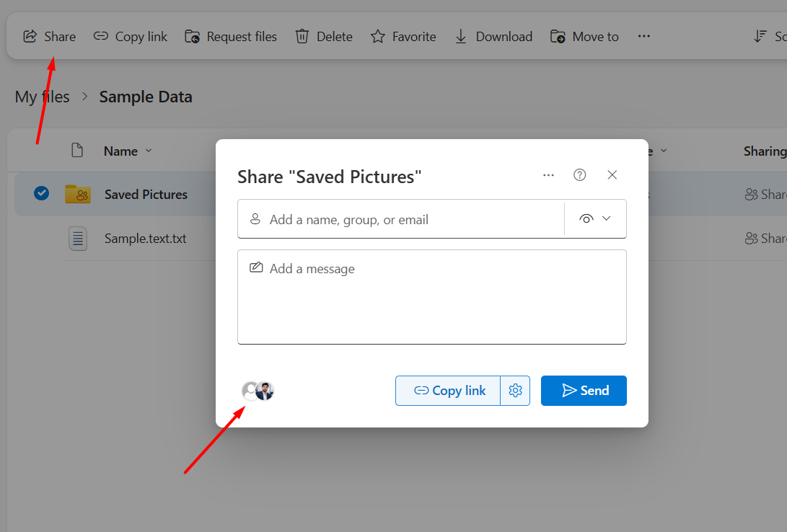Mark item as Favorite with star icon
This screenshot has width=787, height=532.
point(378,37)
